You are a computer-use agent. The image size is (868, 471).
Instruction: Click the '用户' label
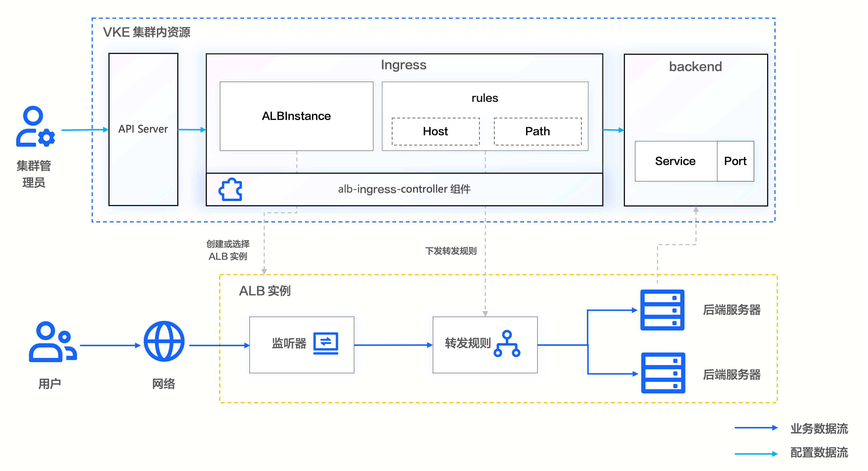coord(50,384)
